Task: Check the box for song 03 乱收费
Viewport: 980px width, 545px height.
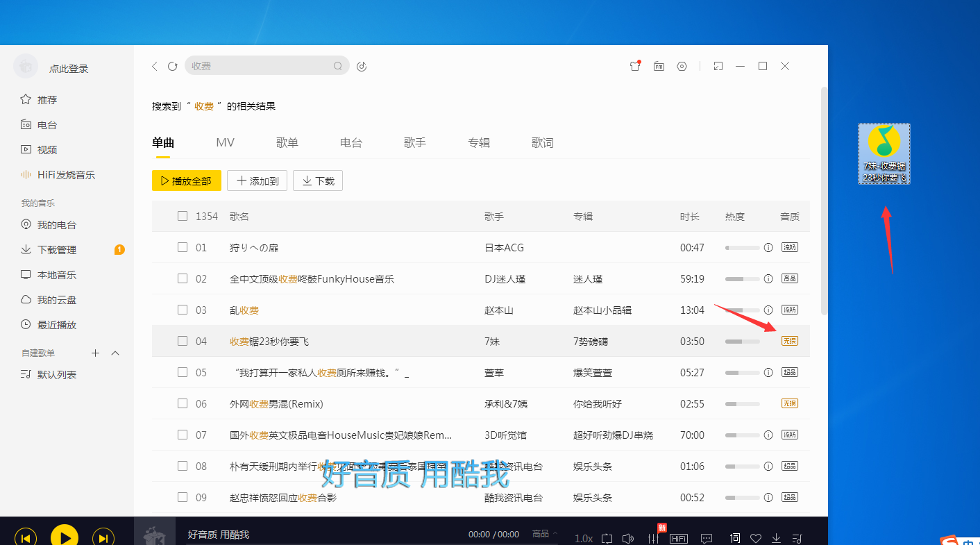Action: 183,310
